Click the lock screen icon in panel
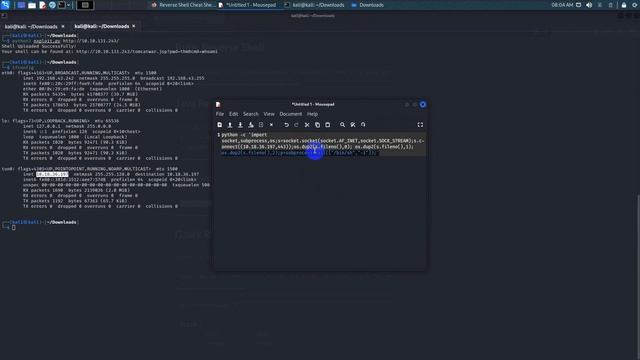 [x=624, y=5]
